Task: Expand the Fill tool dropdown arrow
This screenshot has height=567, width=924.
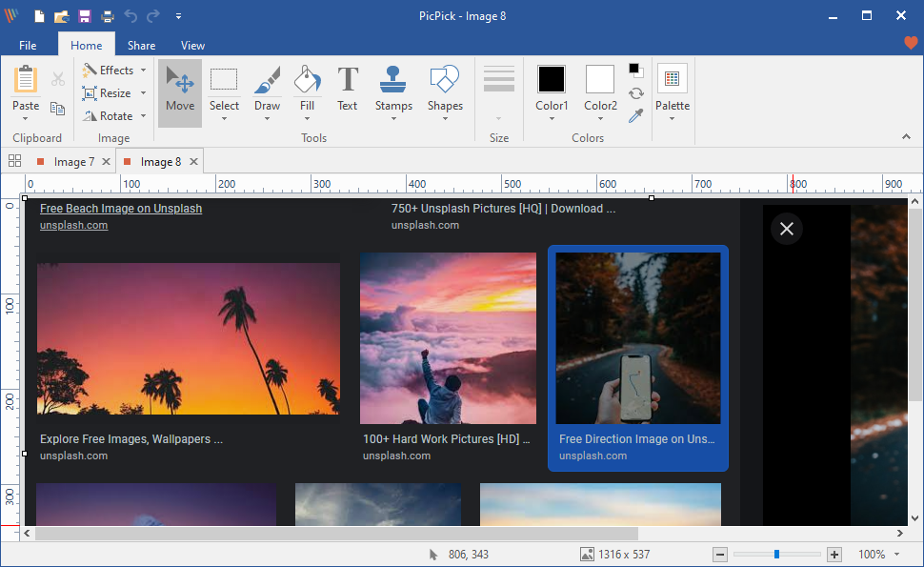Action: click(307, 119)
